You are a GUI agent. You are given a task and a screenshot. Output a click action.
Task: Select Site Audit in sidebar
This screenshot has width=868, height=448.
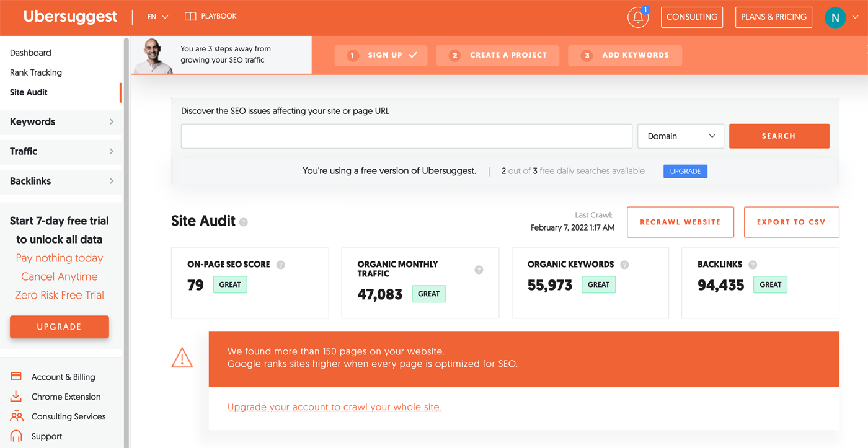[x=29, y=92]
